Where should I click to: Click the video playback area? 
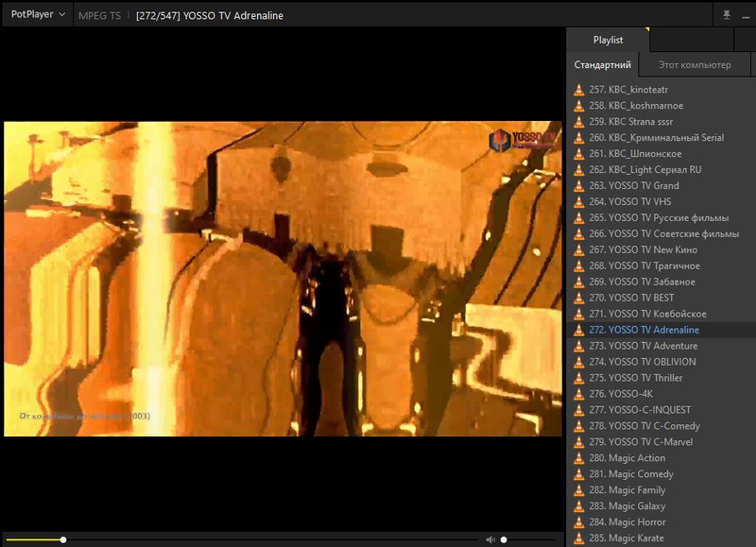[283, 279]
